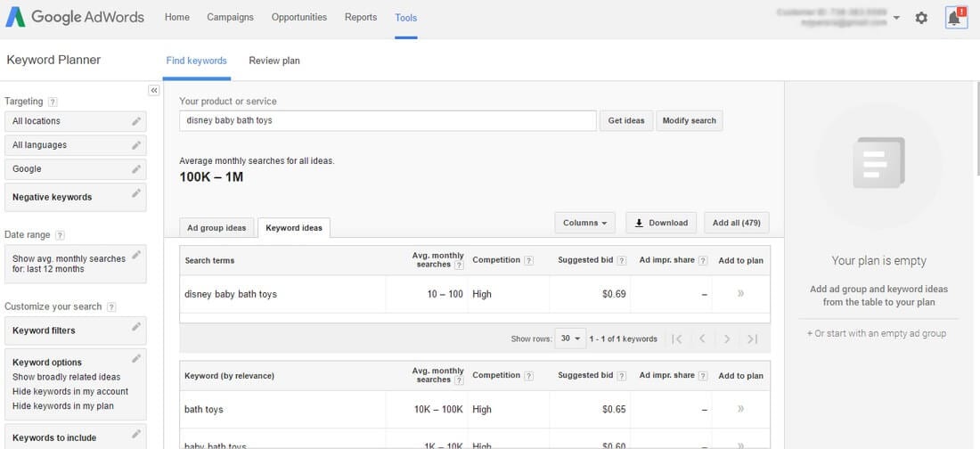Open the Tools menu
980x449 pixels.
[x=406, y=18]
